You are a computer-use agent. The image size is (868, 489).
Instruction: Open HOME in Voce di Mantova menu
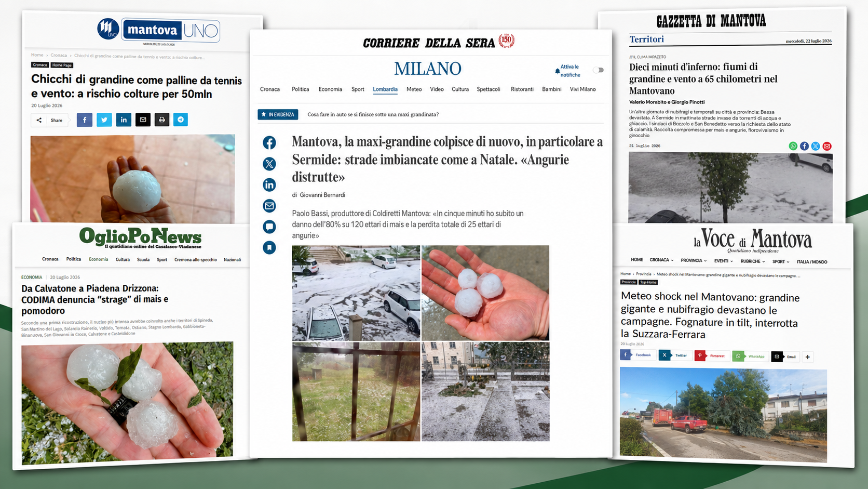pos(637,259)
